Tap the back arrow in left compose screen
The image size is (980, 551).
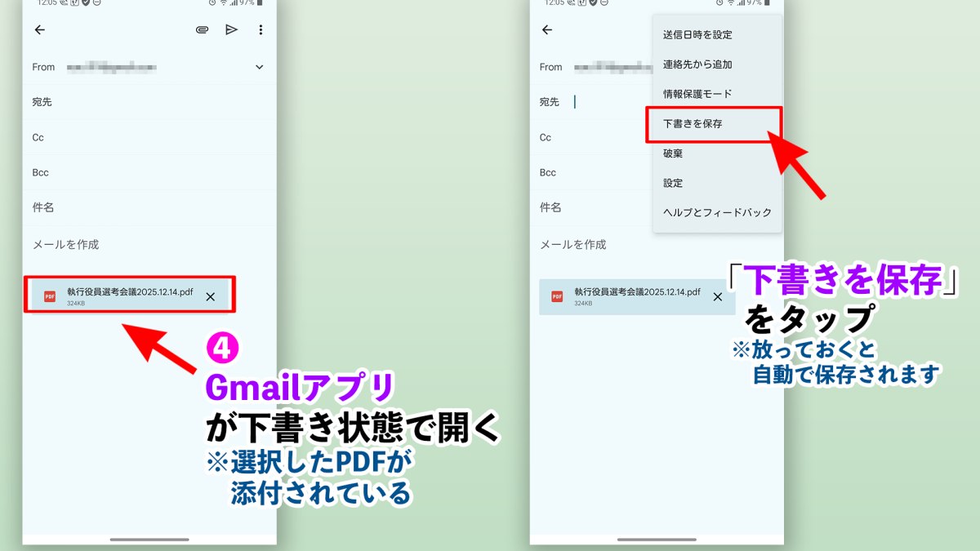click(x=40, y=30)
